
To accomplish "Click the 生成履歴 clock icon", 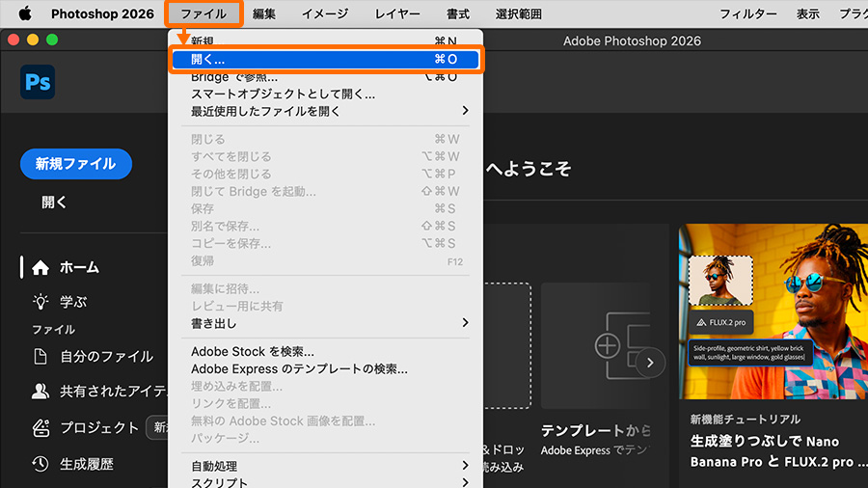I will coord(40,464).
